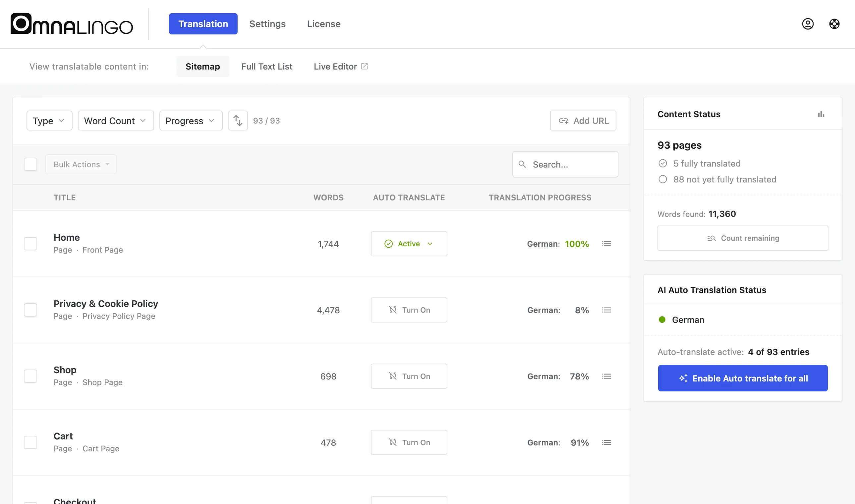Click the German 100% progress value
Image resolution: width=855 pixels, height=504 pixels.
[x=577, y=244]
